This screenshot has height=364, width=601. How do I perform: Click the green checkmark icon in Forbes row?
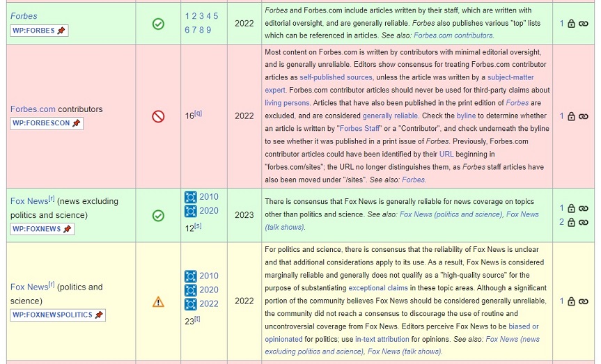pos(158,24)
